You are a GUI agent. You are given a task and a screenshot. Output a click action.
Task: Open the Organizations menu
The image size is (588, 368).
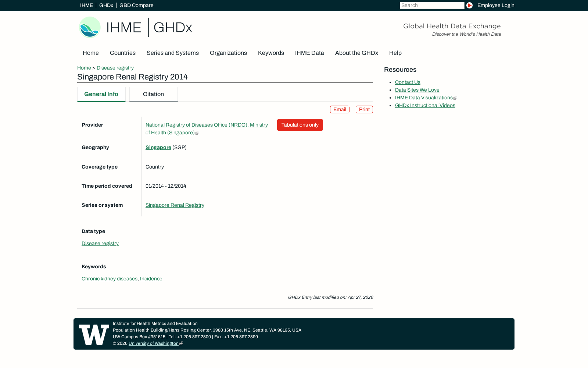pos(228,53)
